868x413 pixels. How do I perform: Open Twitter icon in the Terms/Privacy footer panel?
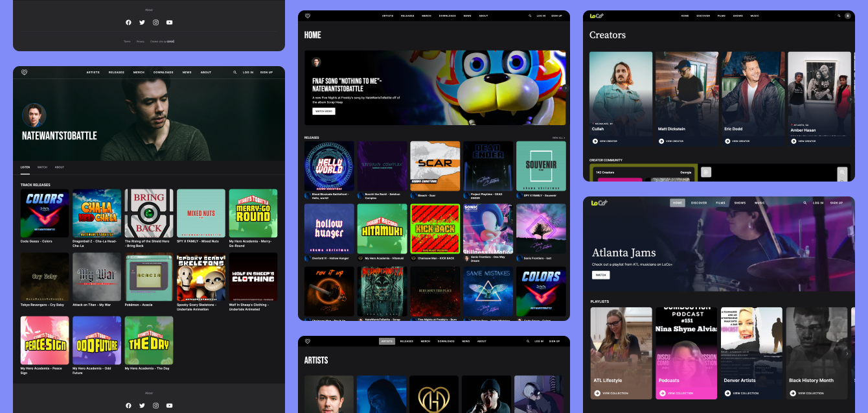coord(142,22)
